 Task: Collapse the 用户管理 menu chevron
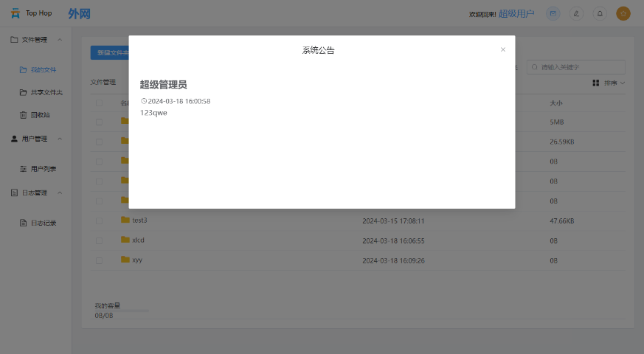(60, 139)
